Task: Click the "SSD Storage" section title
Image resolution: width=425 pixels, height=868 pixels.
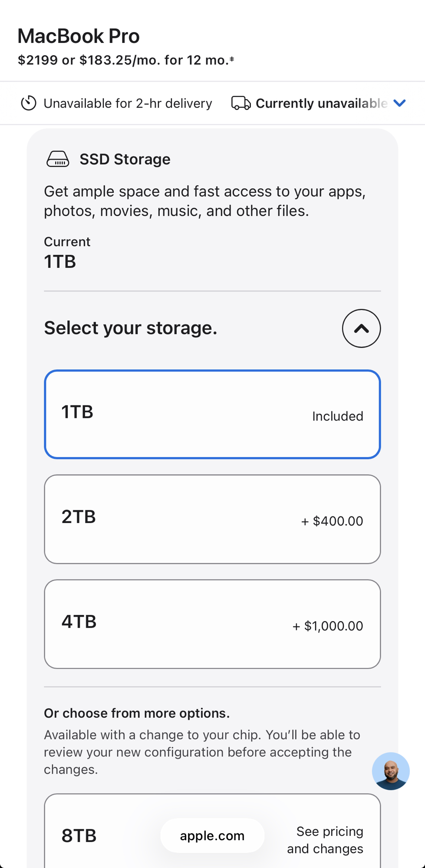Action: (125, 159)
